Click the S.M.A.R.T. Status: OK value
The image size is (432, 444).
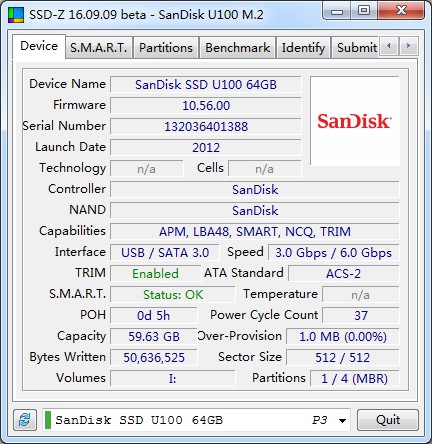pos(173,295)
